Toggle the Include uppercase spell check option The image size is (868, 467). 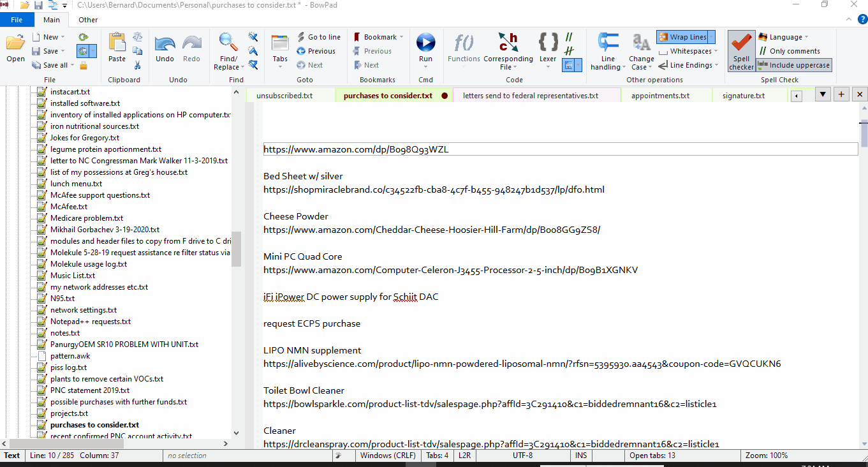pyautogui.click(x=793, y=64)
